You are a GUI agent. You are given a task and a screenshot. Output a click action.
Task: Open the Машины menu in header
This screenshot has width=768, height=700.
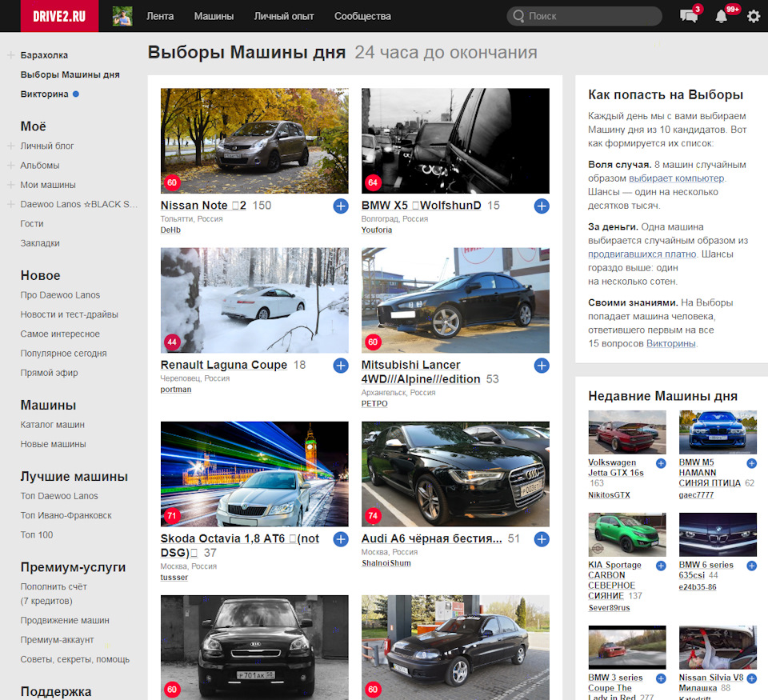coord(214,16)
